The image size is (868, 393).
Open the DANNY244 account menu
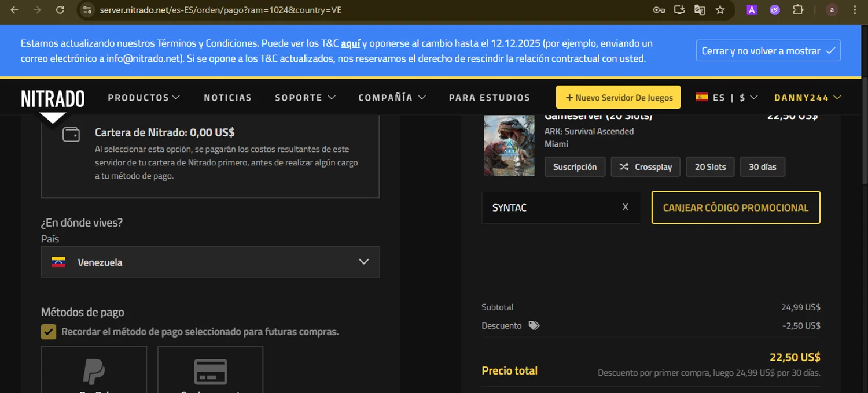[x=808, y=98]
